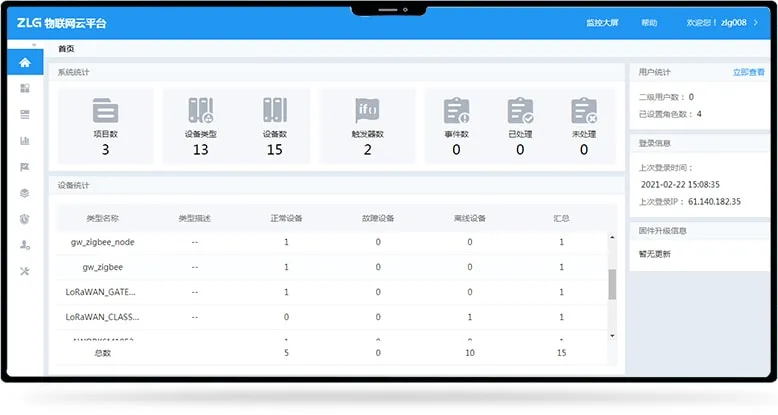Click the 项目数 folder icon
The image size is (778, 415).
pos(105,110)
